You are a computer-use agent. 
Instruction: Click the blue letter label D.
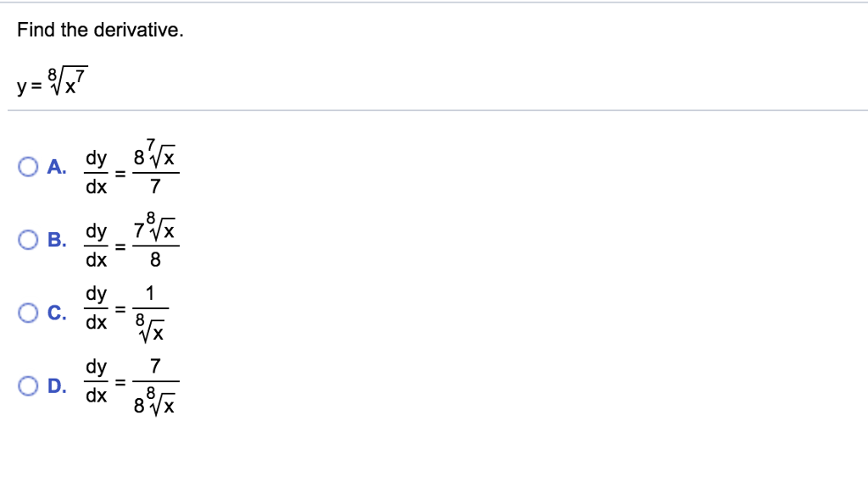pyautogui.click(x=57, y=385)
